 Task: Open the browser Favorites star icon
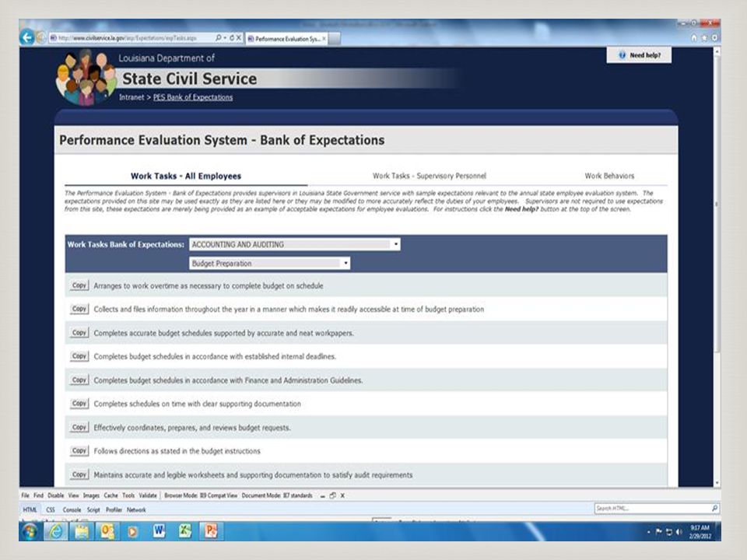(704, 37)
